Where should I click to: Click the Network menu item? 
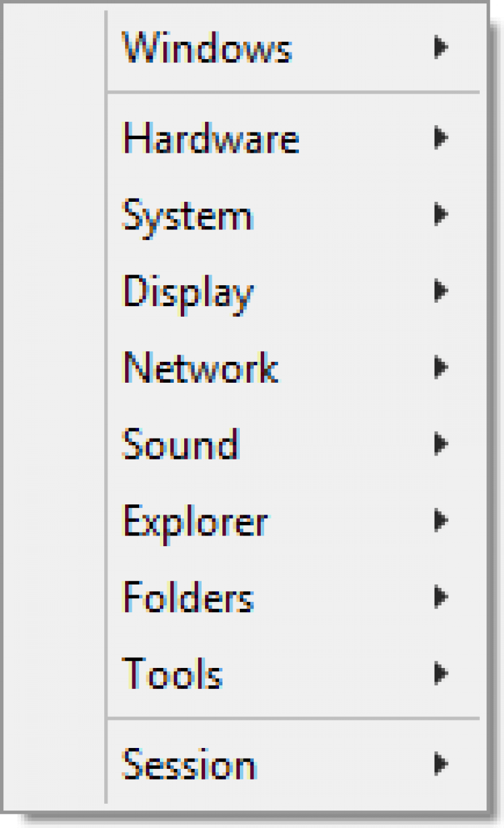coord(200,368)
